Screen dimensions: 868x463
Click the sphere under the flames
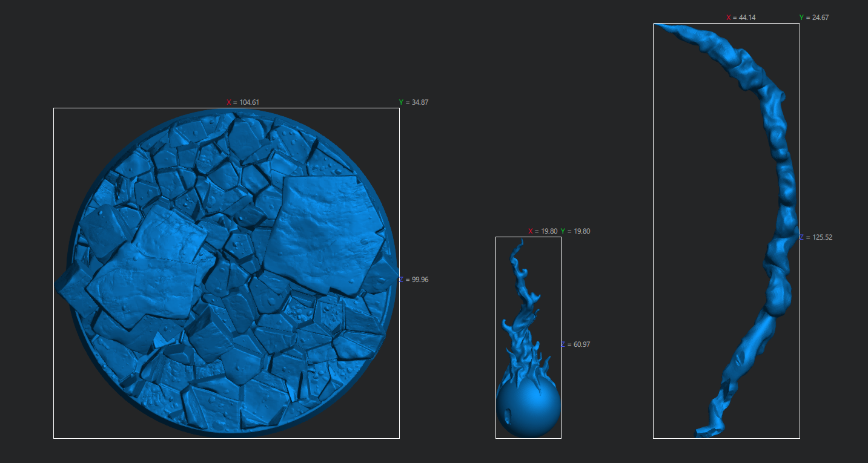click(x=533, y=409)
